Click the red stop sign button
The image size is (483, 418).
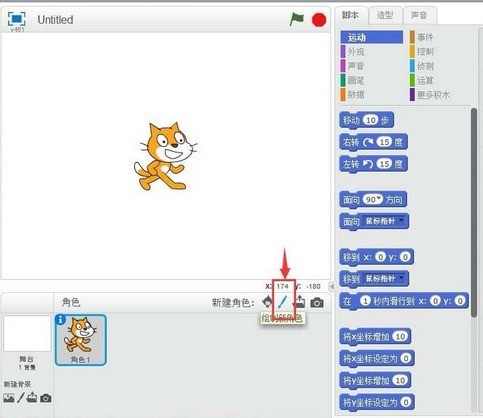click(x=319, y=20)
